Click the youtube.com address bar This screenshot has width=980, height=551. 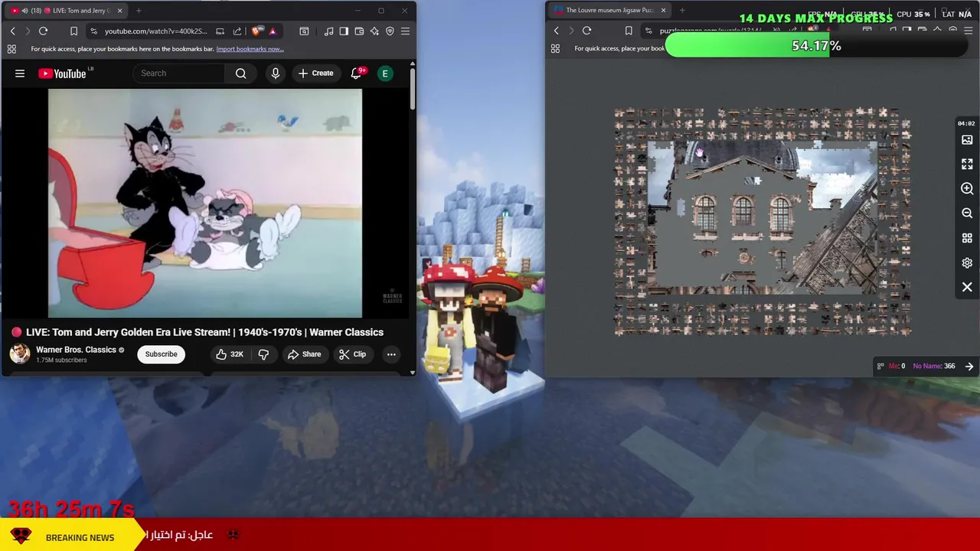[157, 31]
